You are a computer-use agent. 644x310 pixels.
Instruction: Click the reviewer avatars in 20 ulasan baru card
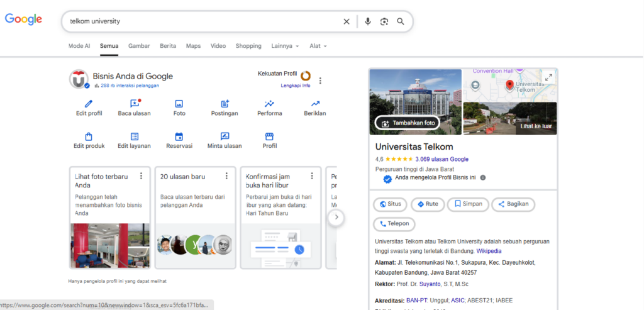click(196, 245)
